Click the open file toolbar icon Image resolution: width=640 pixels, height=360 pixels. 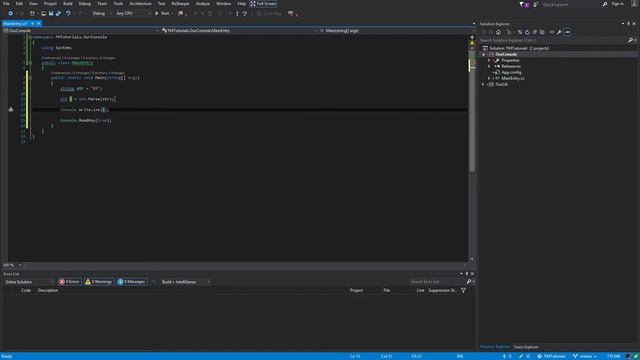[43, 13]
